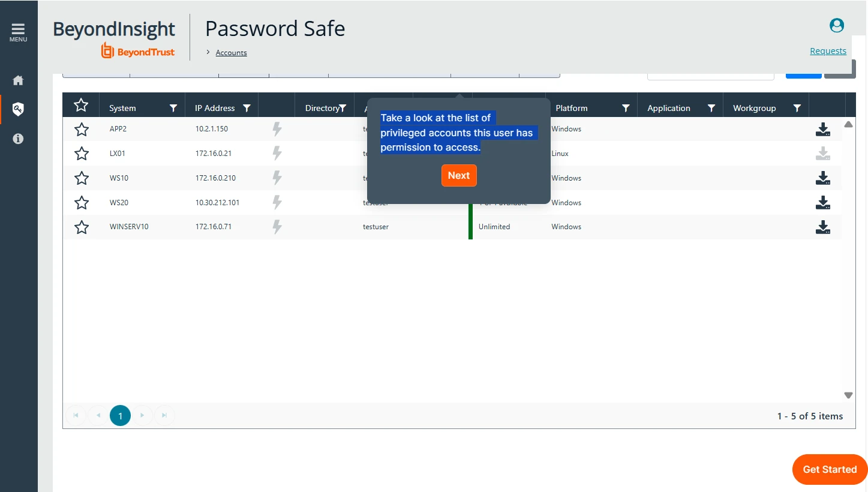Select IP address 10.30.212.101
Viewport: 868px width, 492px height.
(x=217, y=203)
